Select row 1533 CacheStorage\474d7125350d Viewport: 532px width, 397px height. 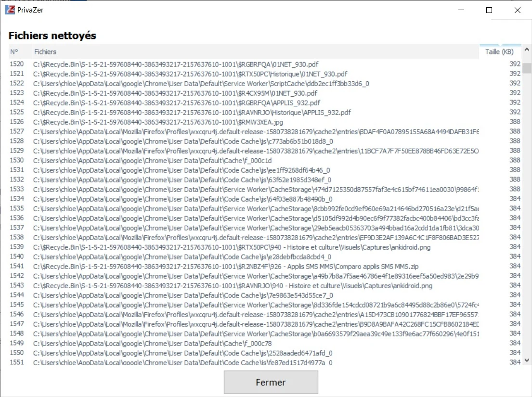pos(265,189)
